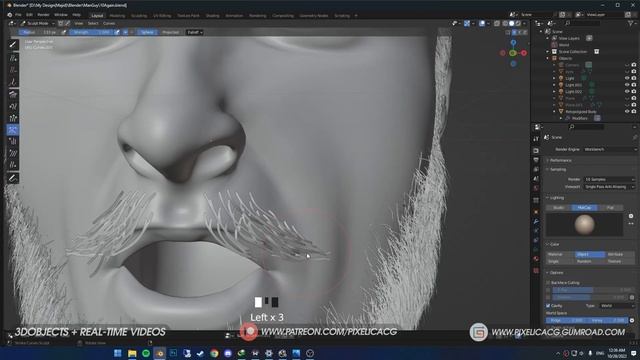Open Spotify from the taskbar
Image resolution: width=640 pixels, height=360 pixels.
pos(146,353)
